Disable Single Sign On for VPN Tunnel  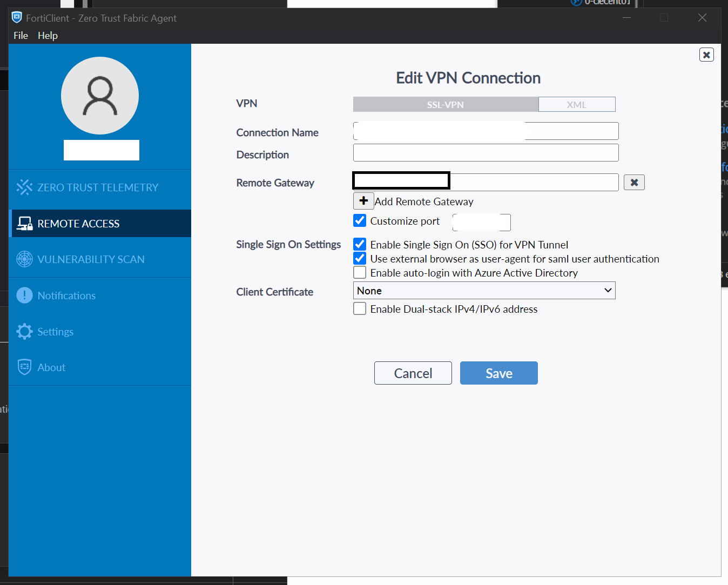pos(360,245)
